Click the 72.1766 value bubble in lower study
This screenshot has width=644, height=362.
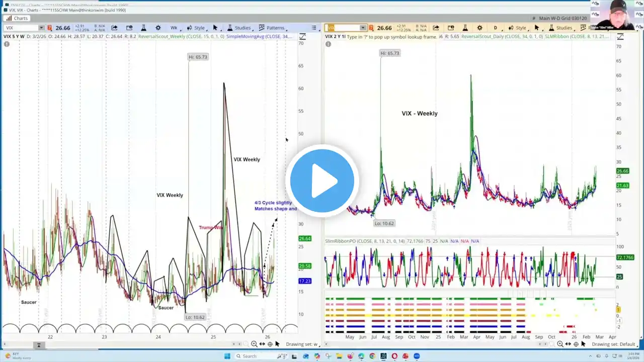coord(624,257)
